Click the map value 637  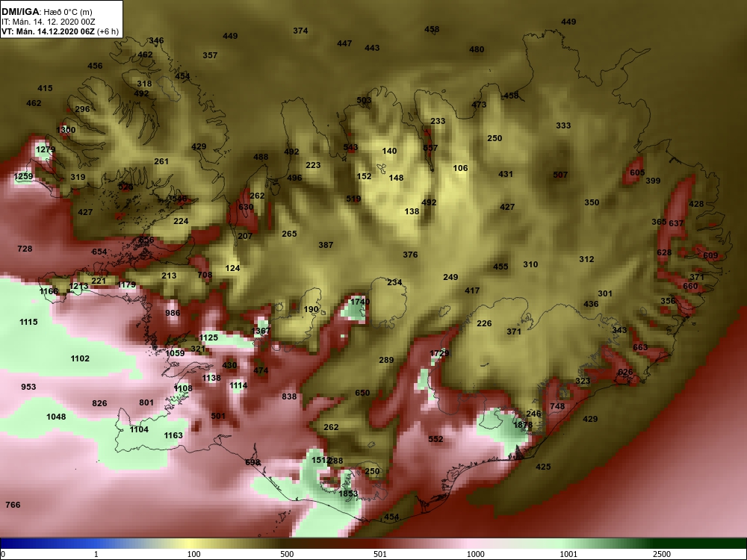click(x=676, y=223)
